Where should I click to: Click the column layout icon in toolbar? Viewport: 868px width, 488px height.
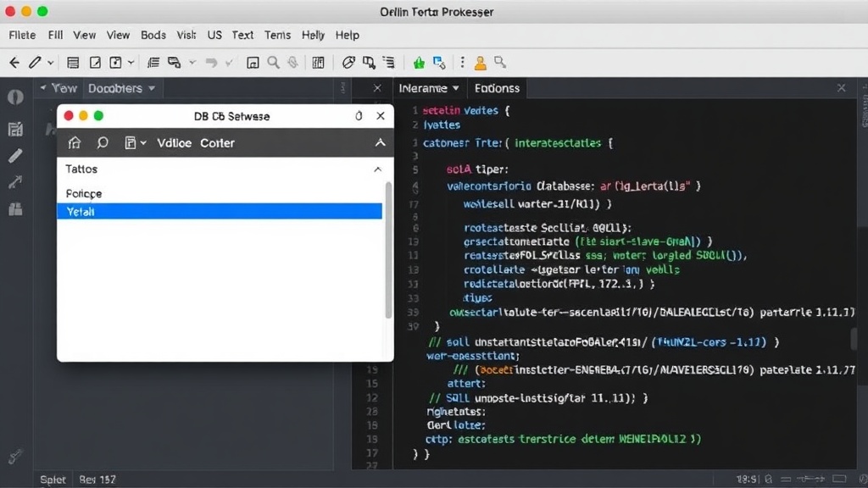[x=319, y=63]
